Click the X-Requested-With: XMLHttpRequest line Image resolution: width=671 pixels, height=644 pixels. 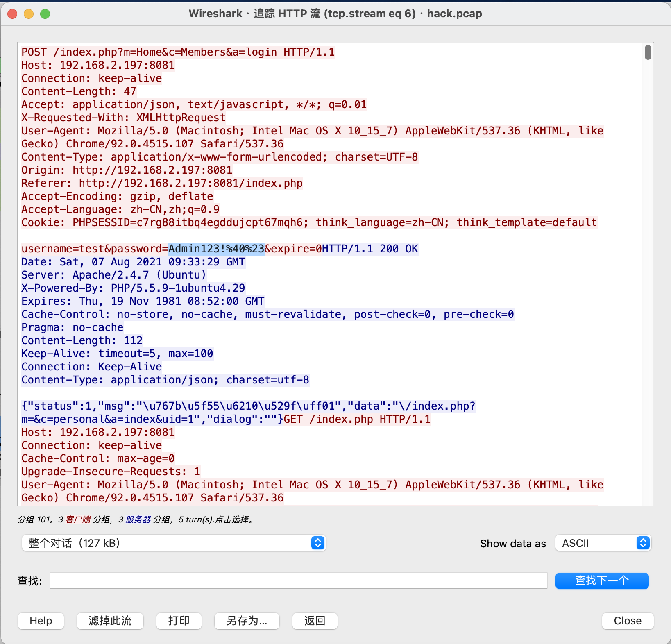pyautogui.click(x=123, y=118)
